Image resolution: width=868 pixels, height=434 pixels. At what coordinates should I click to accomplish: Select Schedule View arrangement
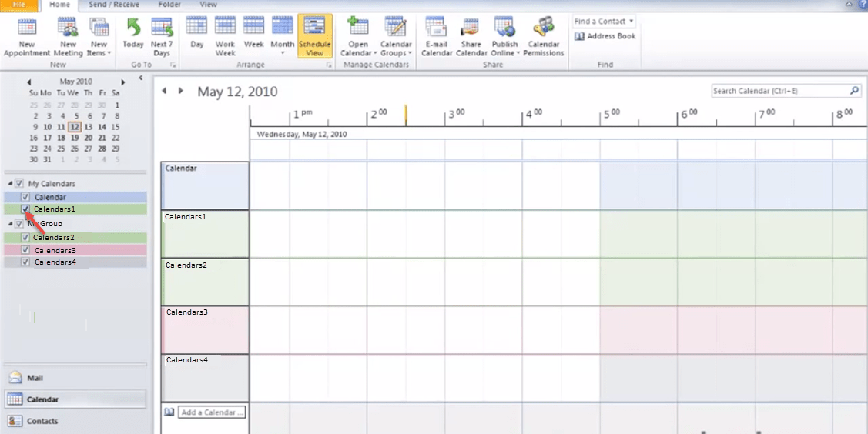coord(314,36)
